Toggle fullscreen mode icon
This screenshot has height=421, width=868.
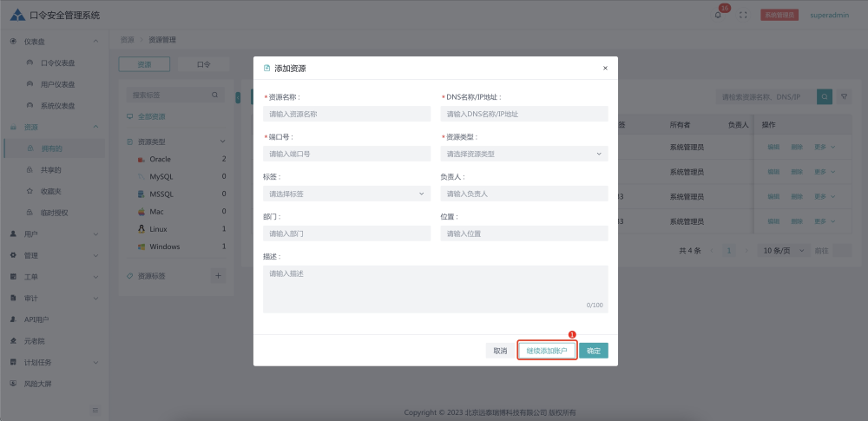pos(743,16)
